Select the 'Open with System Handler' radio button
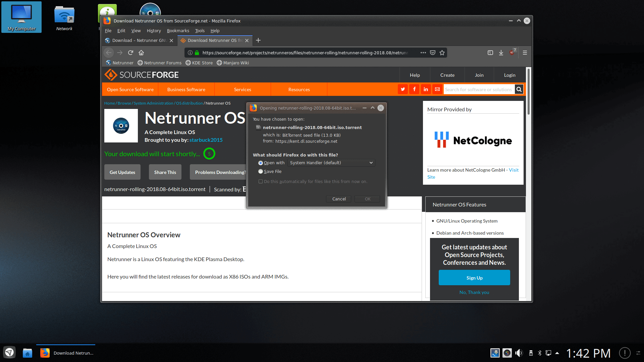Viewport: 644px width, 362px height. click(260, 163)
